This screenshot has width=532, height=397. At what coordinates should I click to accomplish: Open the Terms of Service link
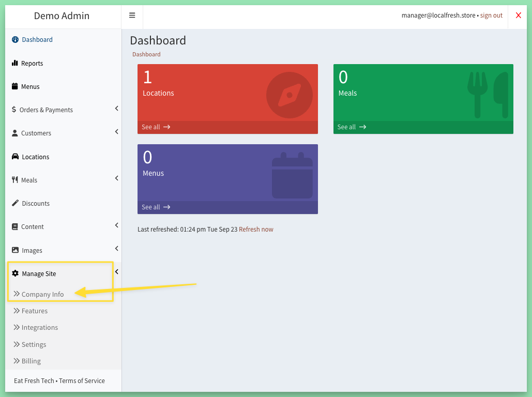[x=82, y=380]
